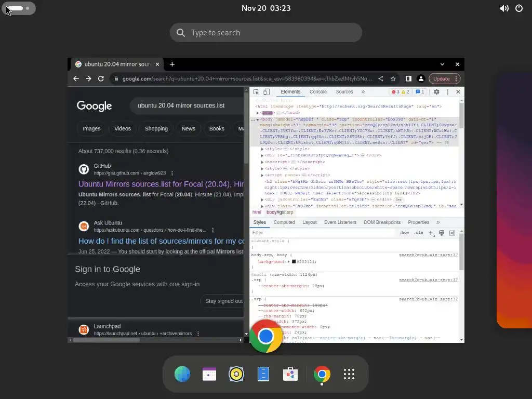Open the Event Listeners tab
Screen dimensions: 532x399
(x=340, y=222)
